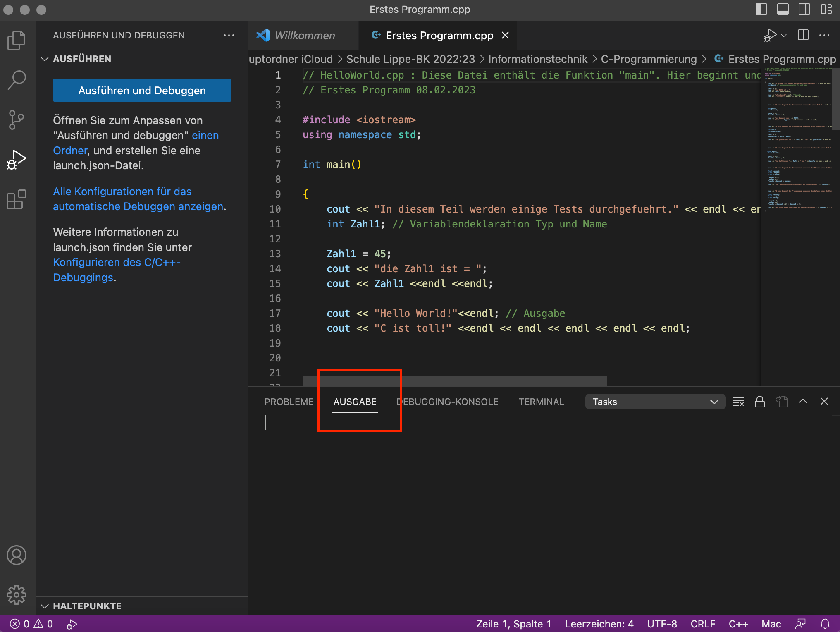Screen dimensions: 840x632
Task: Maximize the bottom panel
Action: (x=803, y=401)
